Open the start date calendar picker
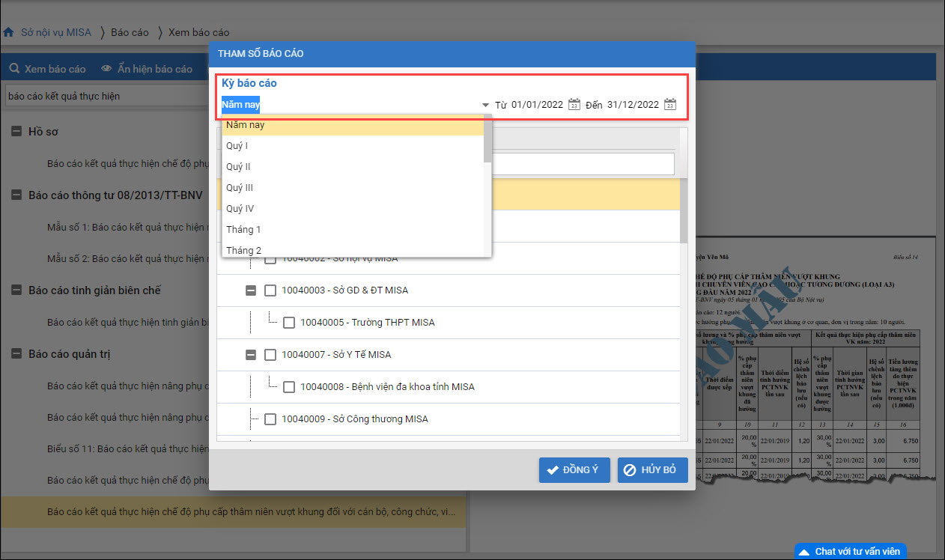Image resolution: width=945 pixels, height=560 pixels. 574,105
